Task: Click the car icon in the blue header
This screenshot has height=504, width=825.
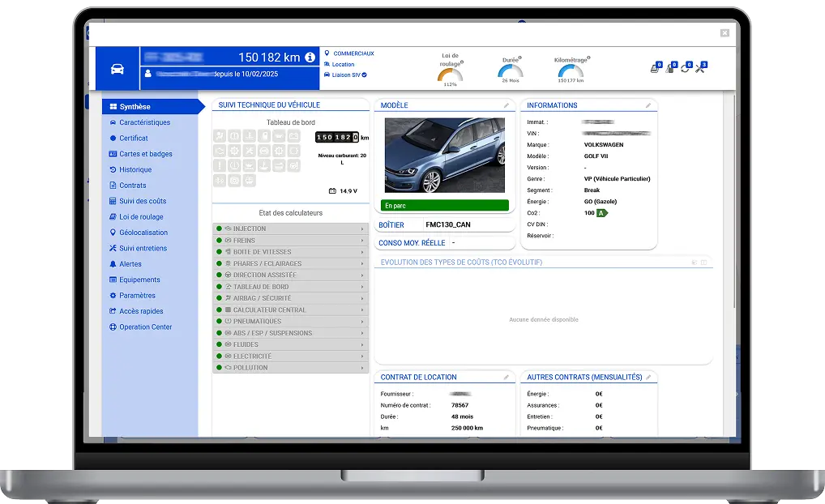Action: point(117,69)
